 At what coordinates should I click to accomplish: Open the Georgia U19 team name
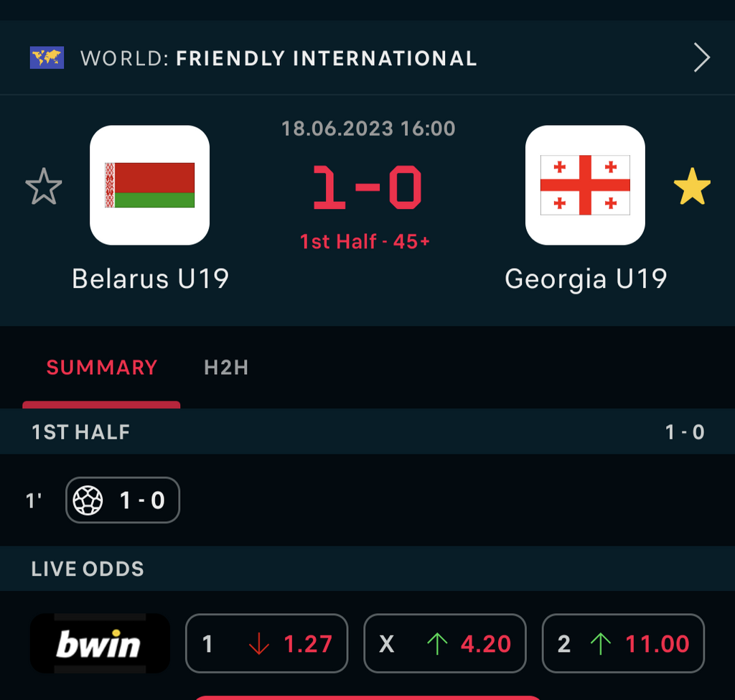click(x=586, y=279)
